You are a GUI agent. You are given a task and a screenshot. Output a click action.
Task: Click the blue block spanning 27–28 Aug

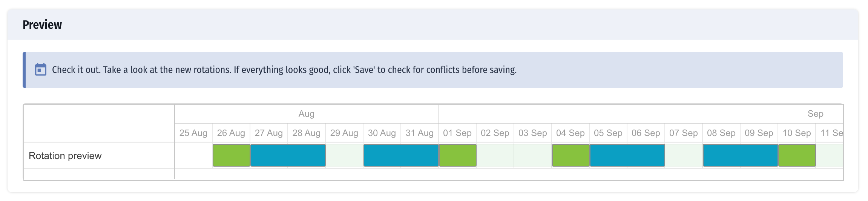tap(288, 155)
